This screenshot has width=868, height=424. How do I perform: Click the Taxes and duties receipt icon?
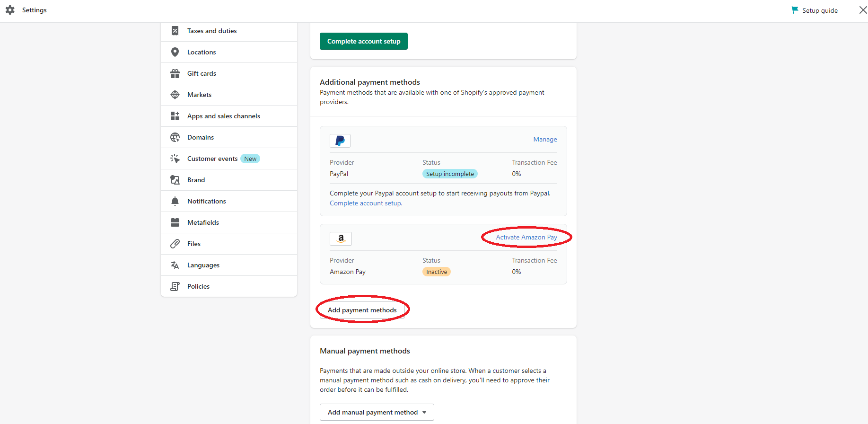[x=175, y=31]
